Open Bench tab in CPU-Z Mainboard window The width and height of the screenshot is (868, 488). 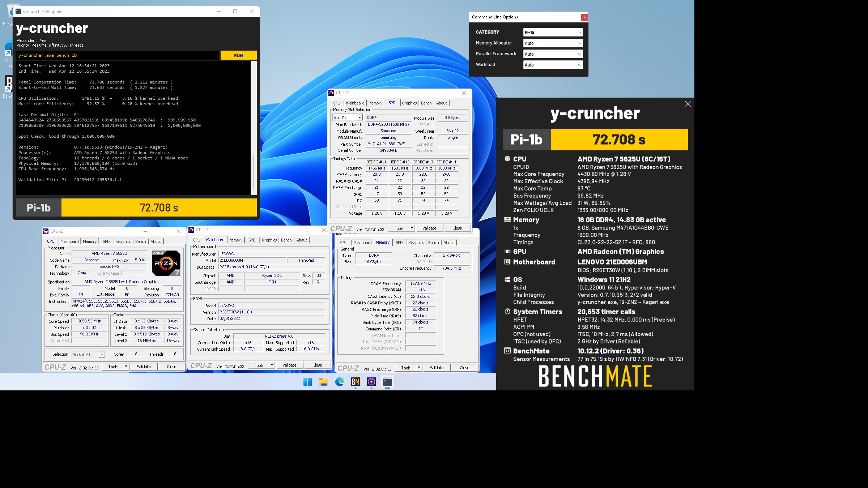[286, 240]
